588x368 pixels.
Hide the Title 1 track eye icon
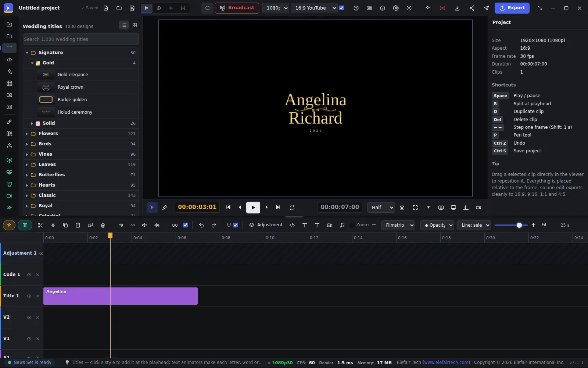click(x=29, y=296)
